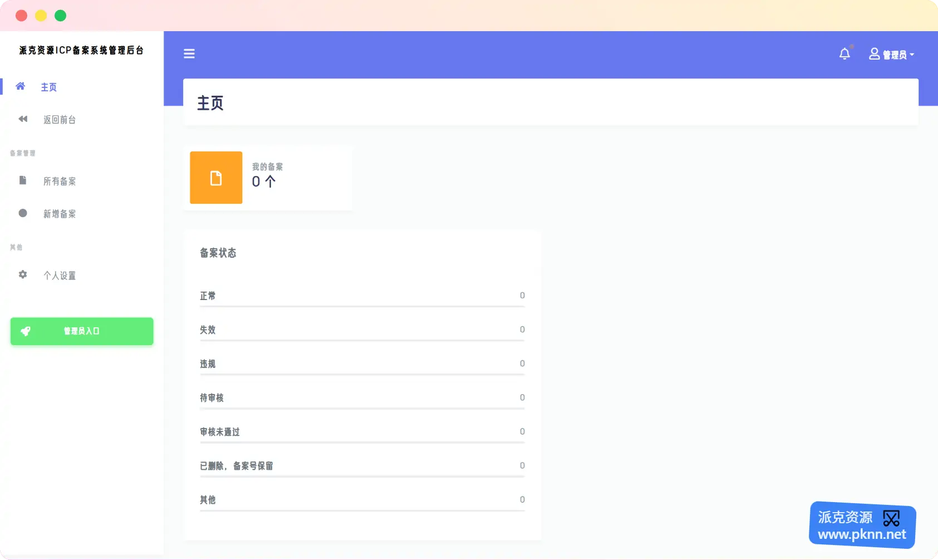Viewport: 938px width, 560px height.
Task: Click the 违规 status row label
Action: [208, 363]
